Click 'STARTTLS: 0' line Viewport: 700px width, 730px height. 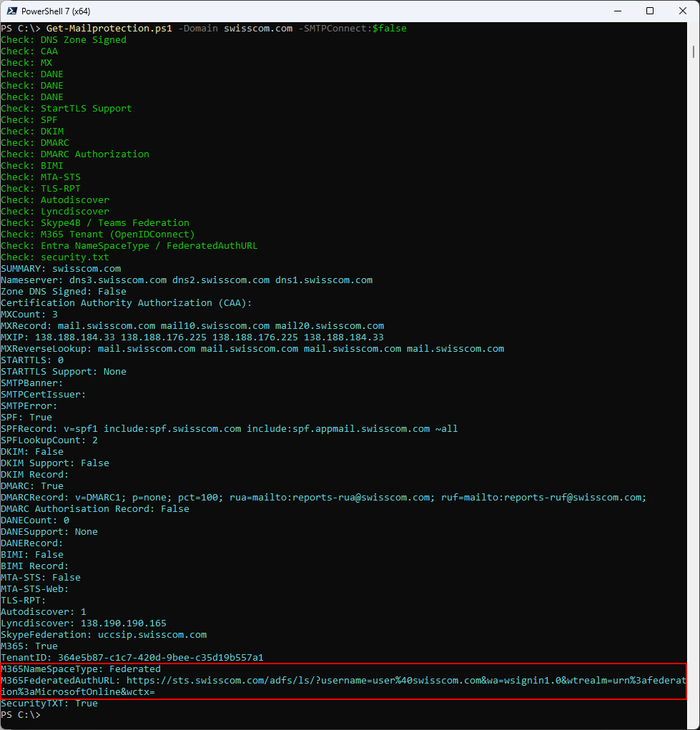(32, 360)
